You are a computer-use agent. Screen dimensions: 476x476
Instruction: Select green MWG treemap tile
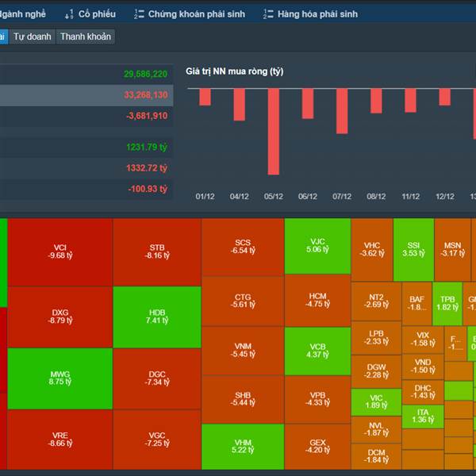[x=60, y=378]
